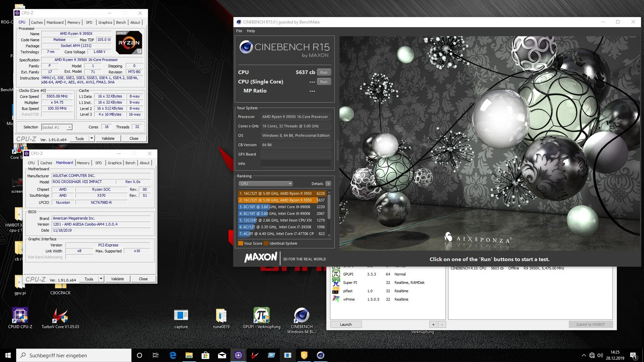Click the Launch button in BenchMate

click(x=345, y=324)
